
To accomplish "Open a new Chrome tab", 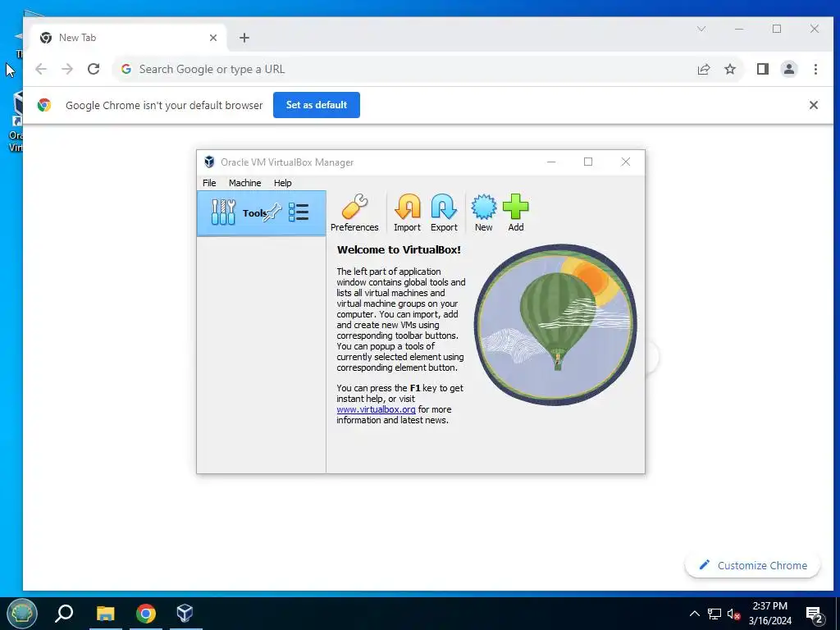I will point(244,38).
